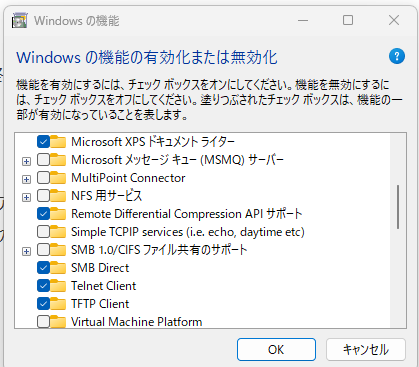This screenshot has width=419, height=367.
Task: Click the folder icon beside Virtual Machine Platform
Action: (x=58, y=322)
